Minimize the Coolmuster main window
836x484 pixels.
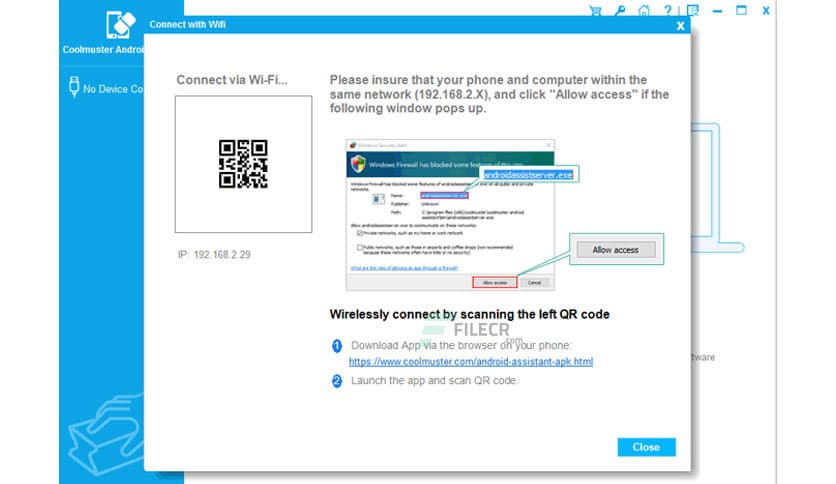click(717, 11)
